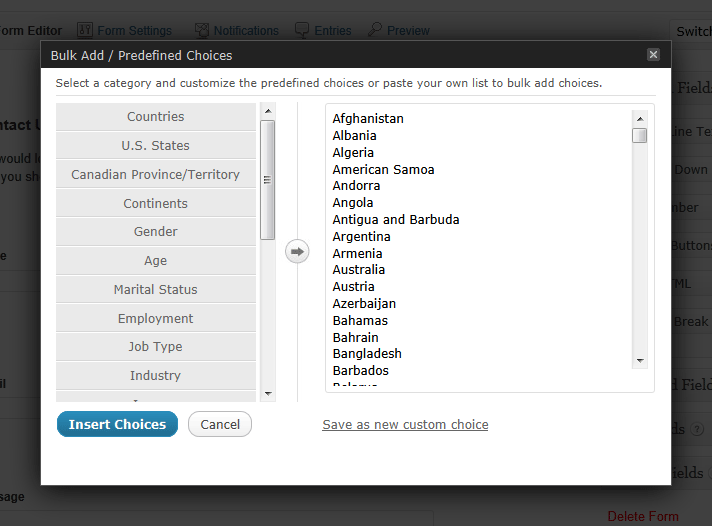Close the Bulk Add dialog with X

(653, 55)
